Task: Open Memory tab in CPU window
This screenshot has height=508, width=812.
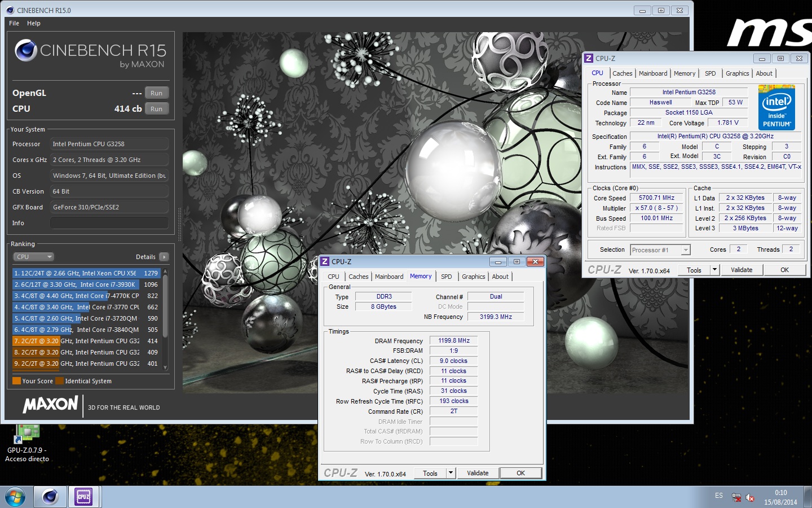Action: point(685,73)
